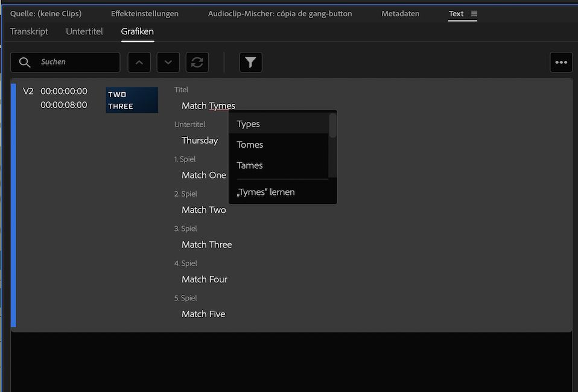Choose the spelling suggestion Types
The height and width of the screenshot is (392, 578).
click(278, 124)
